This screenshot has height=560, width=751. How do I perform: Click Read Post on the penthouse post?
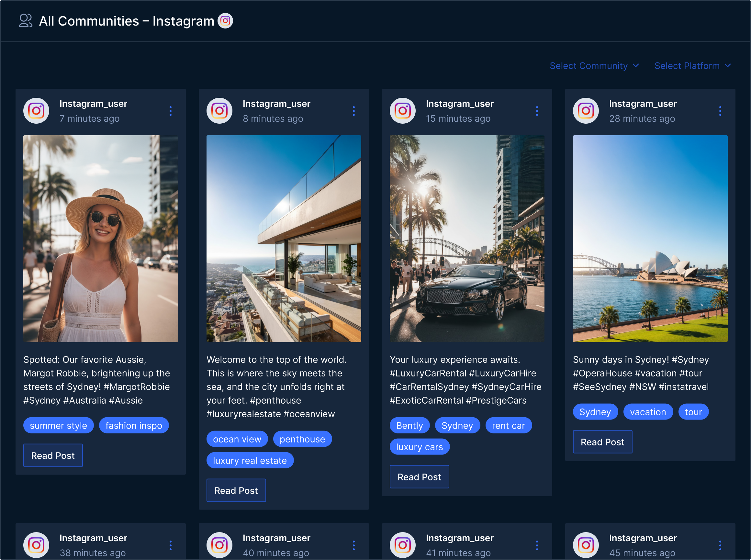[236, 490]
